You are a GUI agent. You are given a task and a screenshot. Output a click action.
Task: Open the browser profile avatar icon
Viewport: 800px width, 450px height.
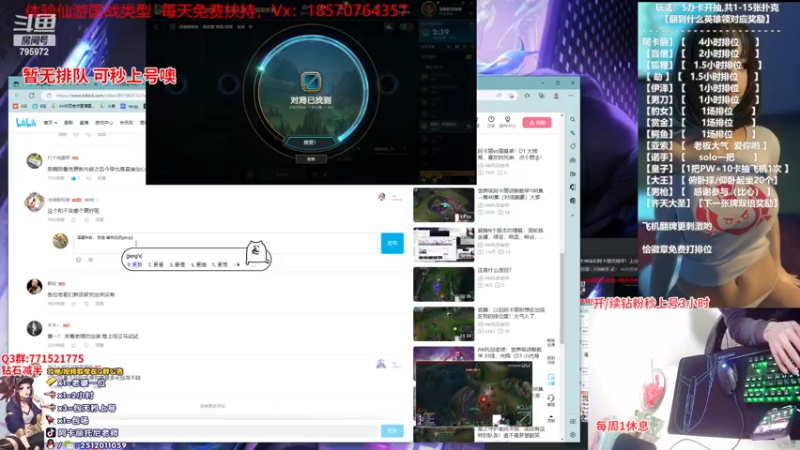556,95
